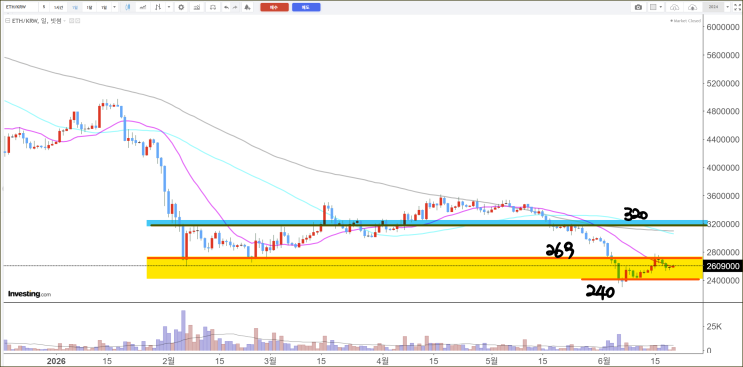Click the 2400000 price axis label

click(x=723, y=280)
